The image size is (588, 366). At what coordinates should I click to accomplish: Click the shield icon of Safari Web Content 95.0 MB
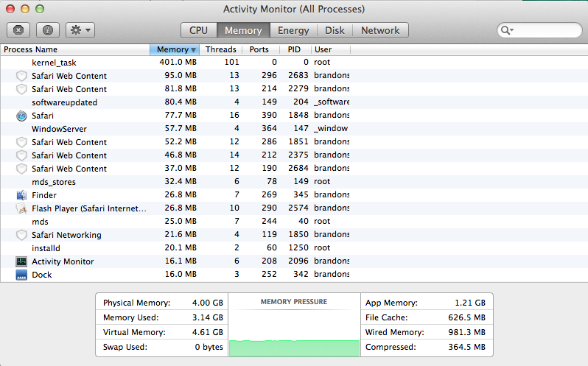pyautogui.click(x=22, y=76)
